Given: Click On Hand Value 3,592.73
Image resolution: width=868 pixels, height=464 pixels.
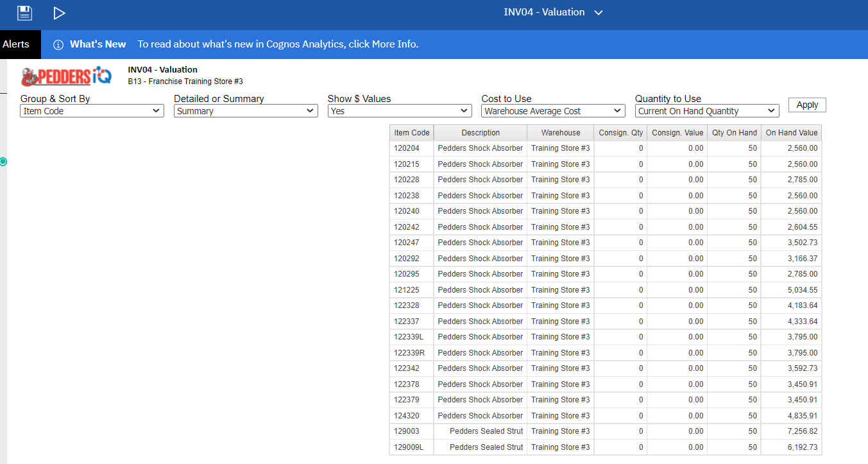Looking at the screenshot, I should (792, 368).
